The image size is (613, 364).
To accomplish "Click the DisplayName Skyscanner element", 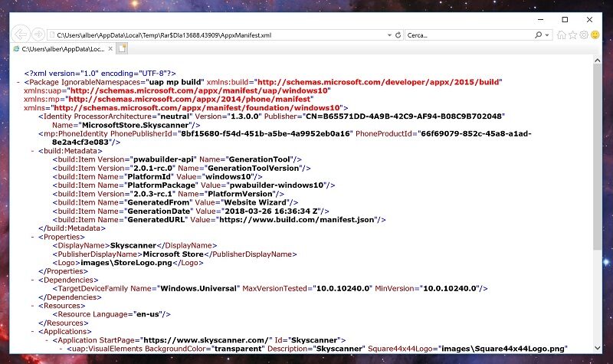I will pos(135,245).
